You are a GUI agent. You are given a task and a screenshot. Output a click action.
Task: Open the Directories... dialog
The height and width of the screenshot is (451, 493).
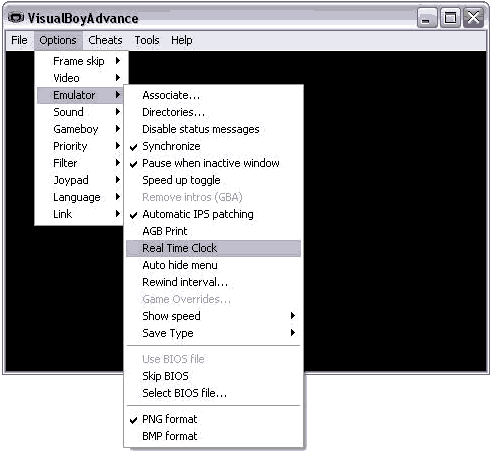click(x=213, y=112)
